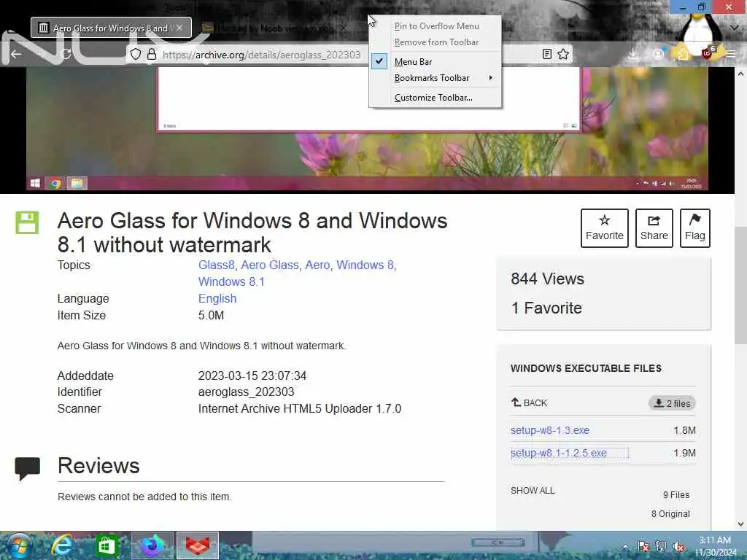
Task: Expand the Bookmarks Toolbar submenu
Action: 436,78
